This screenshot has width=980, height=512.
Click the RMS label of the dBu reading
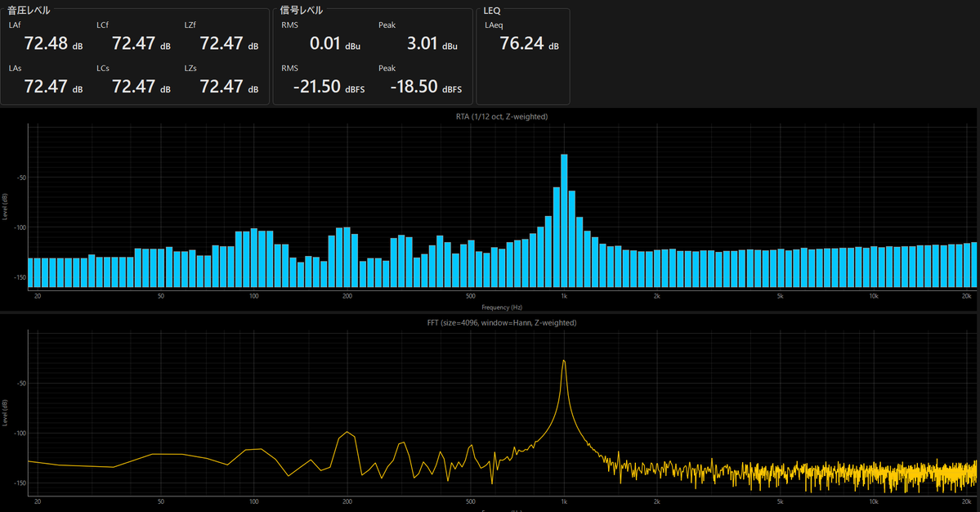pyautogui.click(x=289, y=25)
